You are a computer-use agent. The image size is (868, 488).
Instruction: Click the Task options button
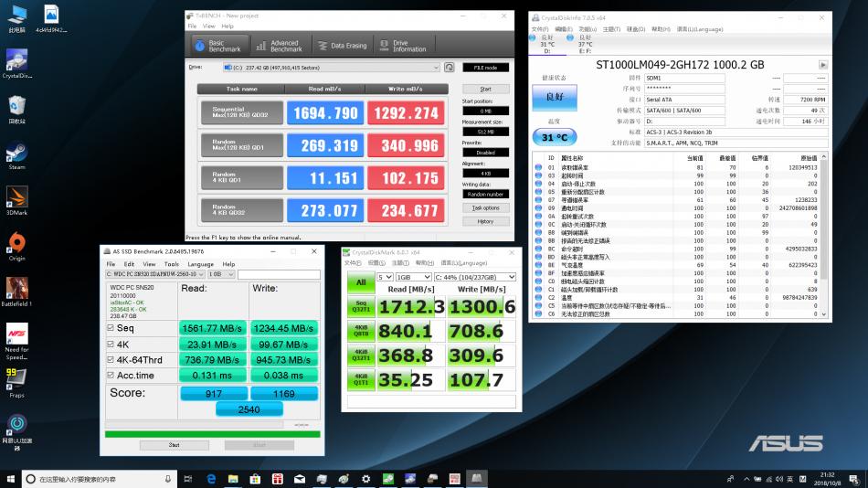coord(485,207)
